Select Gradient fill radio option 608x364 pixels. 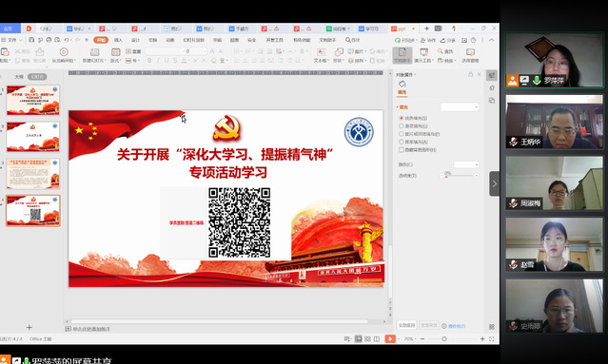point(402,125)
